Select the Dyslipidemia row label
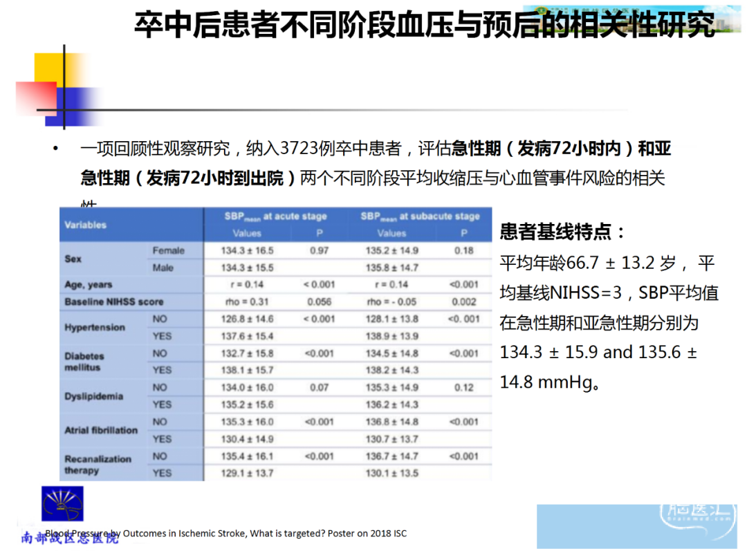Screen dimensions: 747x560 [x=94, y=396]
